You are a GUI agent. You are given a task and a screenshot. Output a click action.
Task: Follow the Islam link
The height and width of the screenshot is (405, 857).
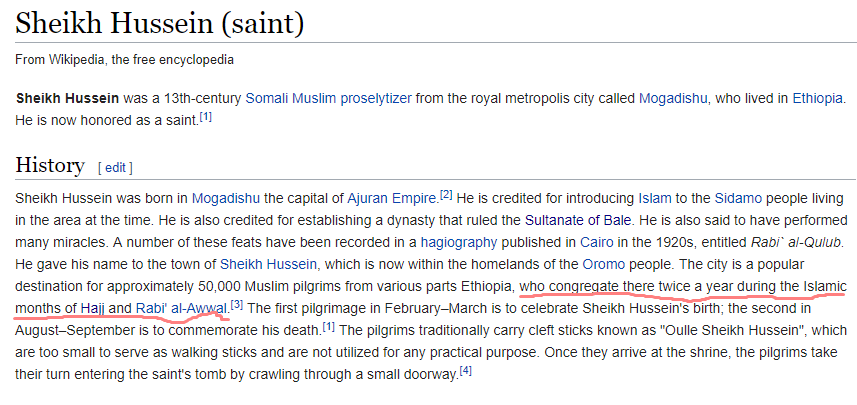pyautogui.click(x=651, y=198)
